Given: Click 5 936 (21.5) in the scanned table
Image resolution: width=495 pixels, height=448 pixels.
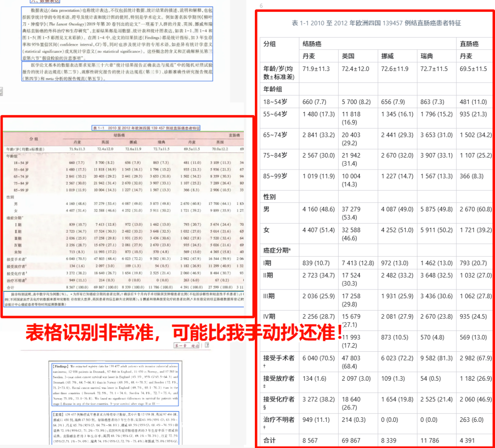Looking at the screenshot, I should 220,169.
